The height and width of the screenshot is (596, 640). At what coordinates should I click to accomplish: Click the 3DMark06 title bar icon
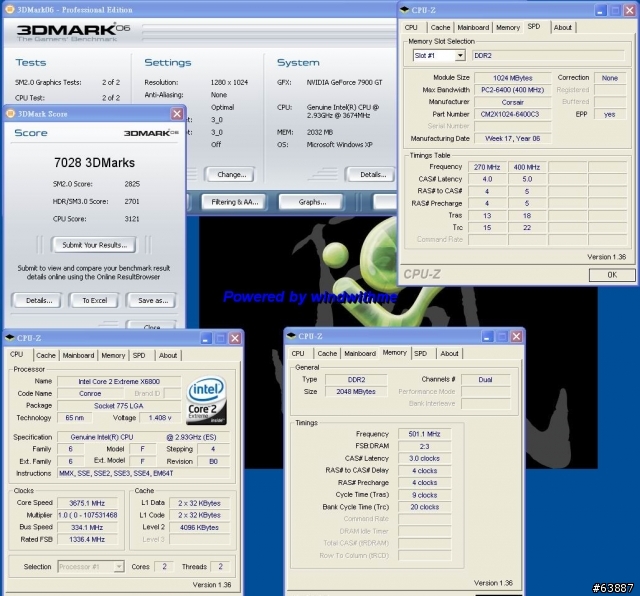(9, 9)
